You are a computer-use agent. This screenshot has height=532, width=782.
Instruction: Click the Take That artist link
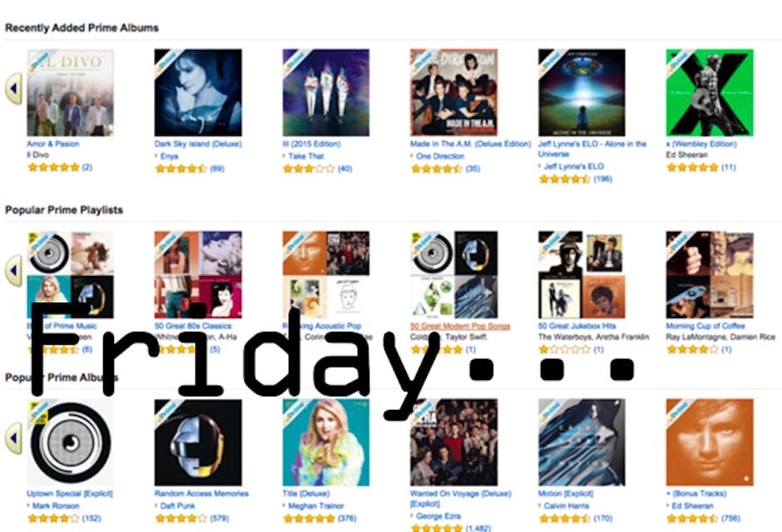click(306, 156)
